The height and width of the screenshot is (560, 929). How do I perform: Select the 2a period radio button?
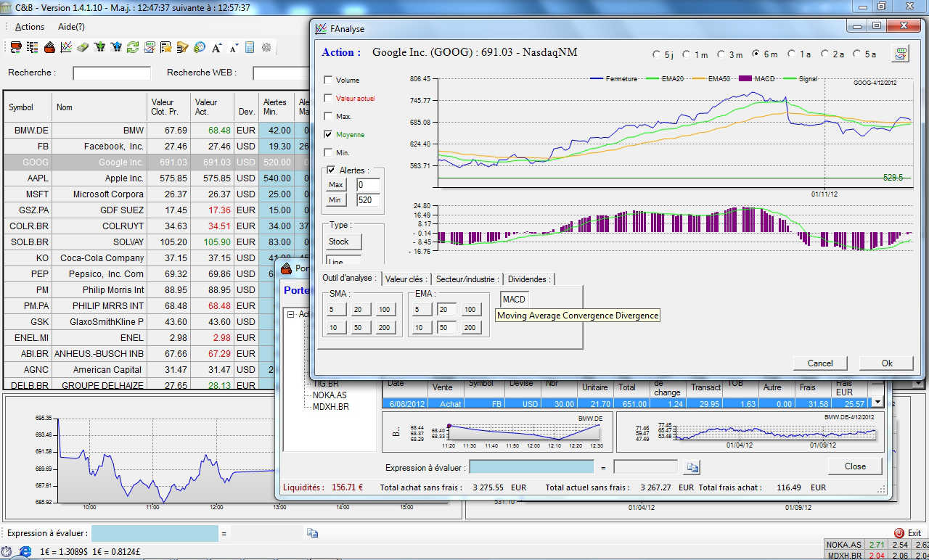tap(824, 54)
